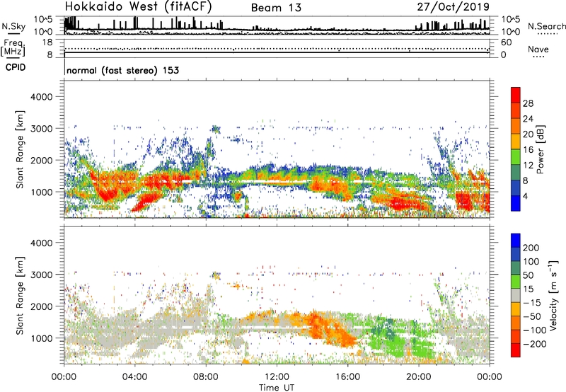Click the starting "00:00" label at axis left
The height and width of the screenshot is (392, 566).
tap(64, 377)
